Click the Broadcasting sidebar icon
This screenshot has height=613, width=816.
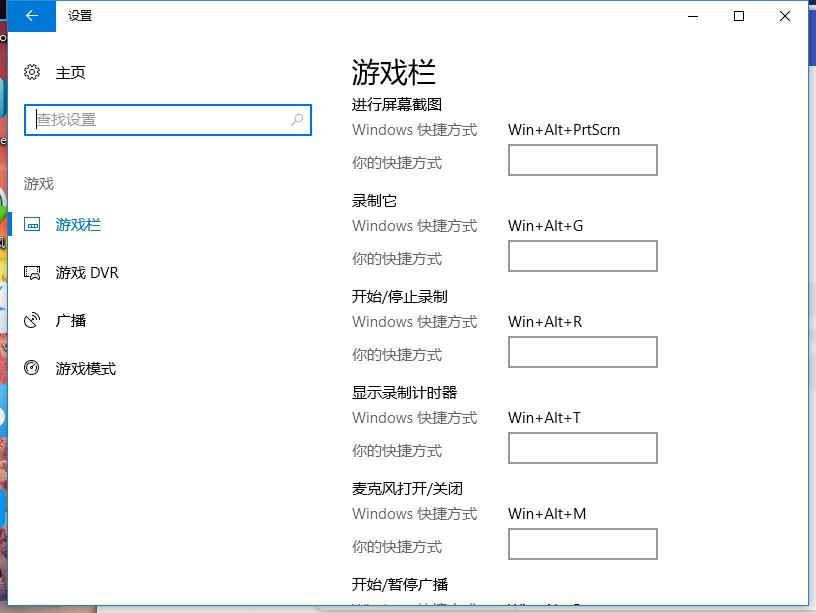(32, 321)
